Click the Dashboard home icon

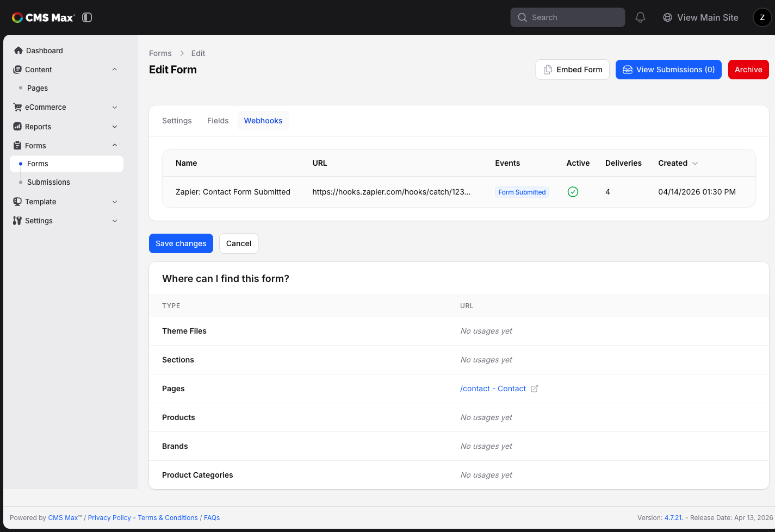click(x=18, y=51)
